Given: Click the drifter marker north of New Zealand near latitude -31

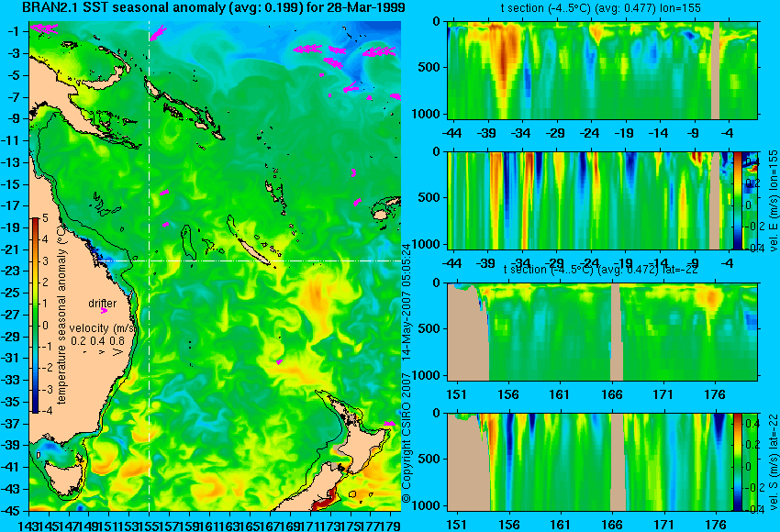Looking at the screenshot, I should point(280,362).
